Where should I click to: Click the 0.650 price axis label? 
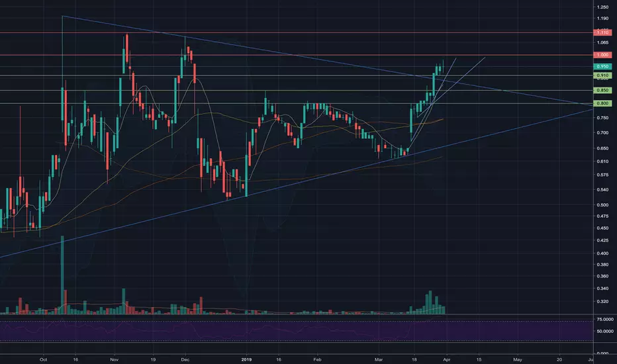pyautogui.click(x=602, y=148)
